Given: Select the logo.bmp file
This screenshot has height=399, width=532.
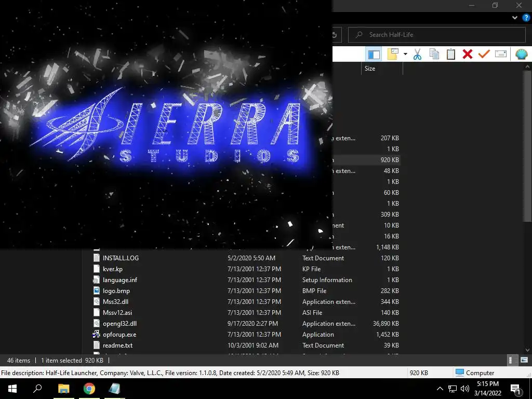Looking at the screenshot, I should tap(116, 291).
